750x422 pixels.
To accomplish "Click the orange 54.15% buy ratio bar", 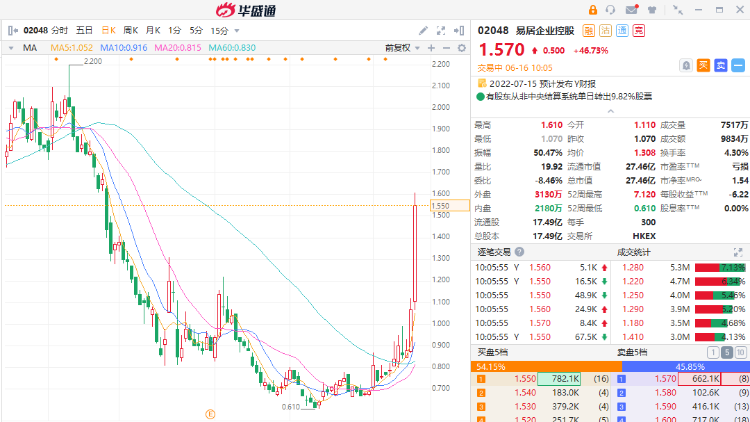I will 546,366.
